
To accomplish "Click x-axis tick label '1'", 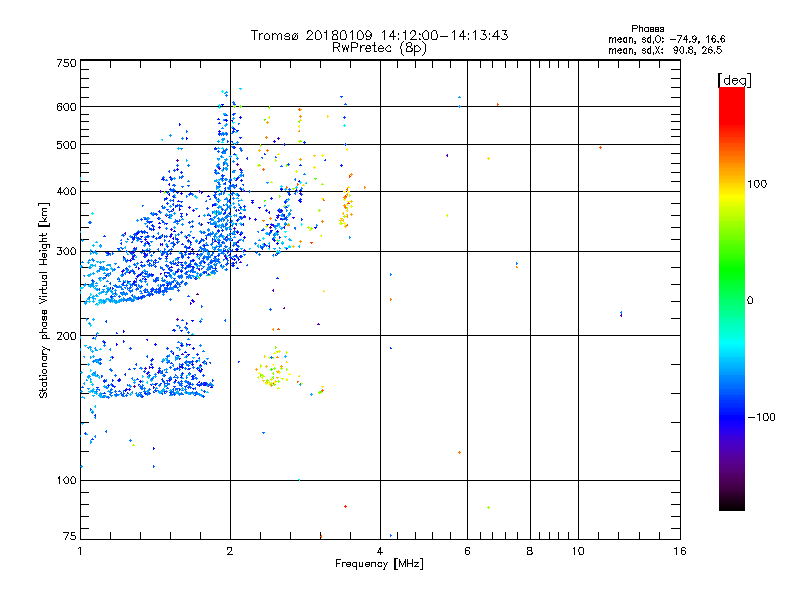I will coord(80,551).
